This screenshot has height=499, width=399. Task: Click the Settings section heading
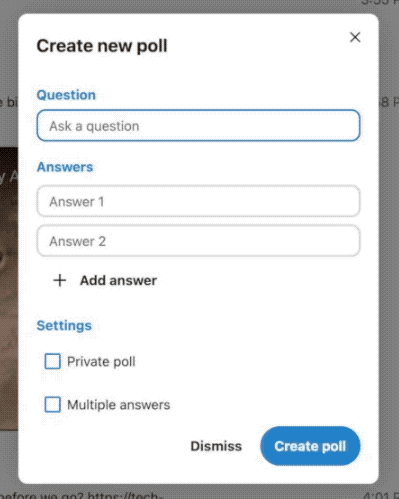coord(64,326)
